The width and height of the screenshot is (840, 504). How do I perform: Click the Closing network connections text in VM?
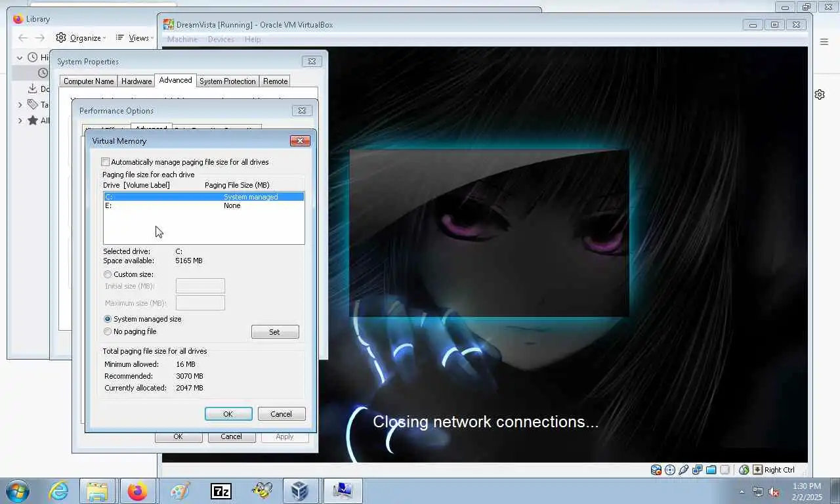click(x=486, y=421)
